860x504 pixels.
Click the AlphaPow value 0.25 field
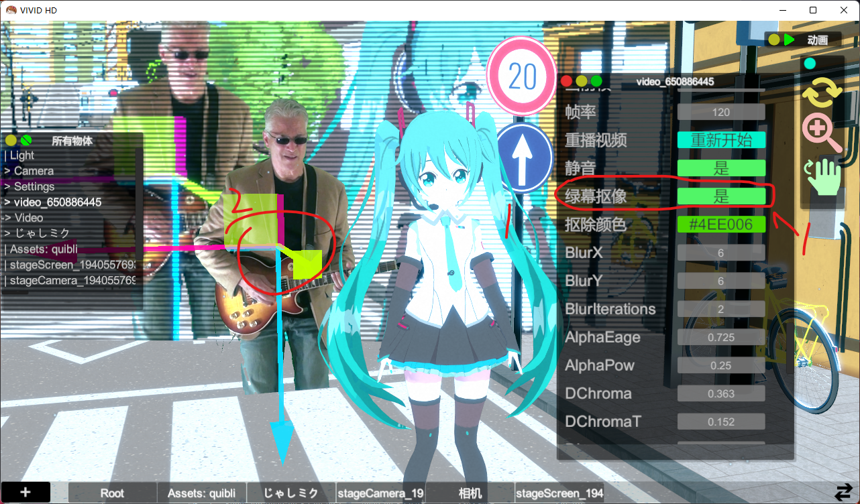[x=721, y=365]
